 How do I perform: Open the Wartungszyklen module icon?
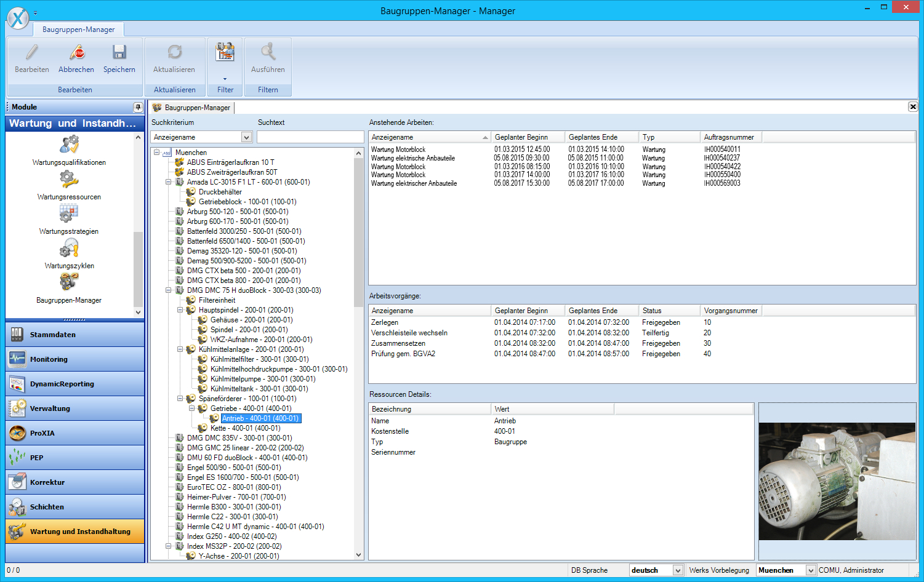click(x=69, y=249)
